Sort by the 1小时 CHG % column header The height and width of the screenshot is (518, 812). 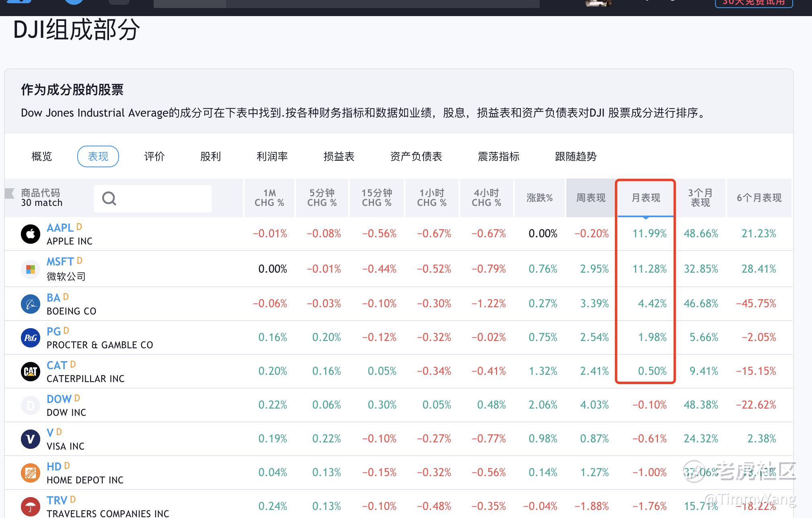click(x=432, y=198)
